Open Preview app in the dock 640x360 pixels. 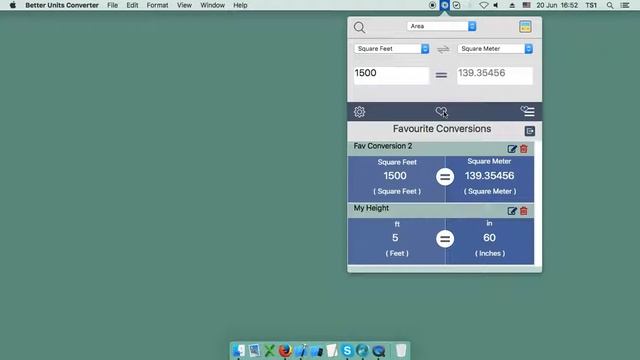click(254, 351)
